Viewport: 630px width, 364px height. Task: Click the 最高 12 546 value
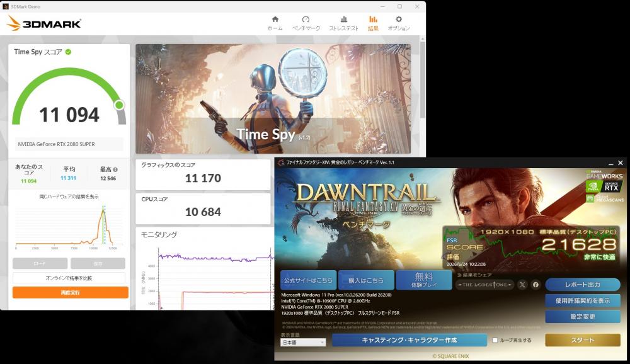click(108, 178)
